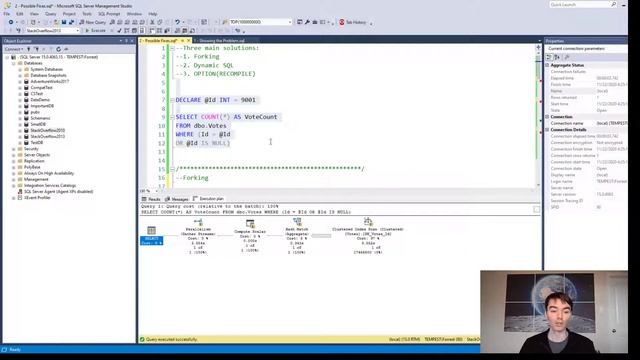Click the wrench properties icon in toolbar
This screenshot has height=360, width=640.
(307, 22)
